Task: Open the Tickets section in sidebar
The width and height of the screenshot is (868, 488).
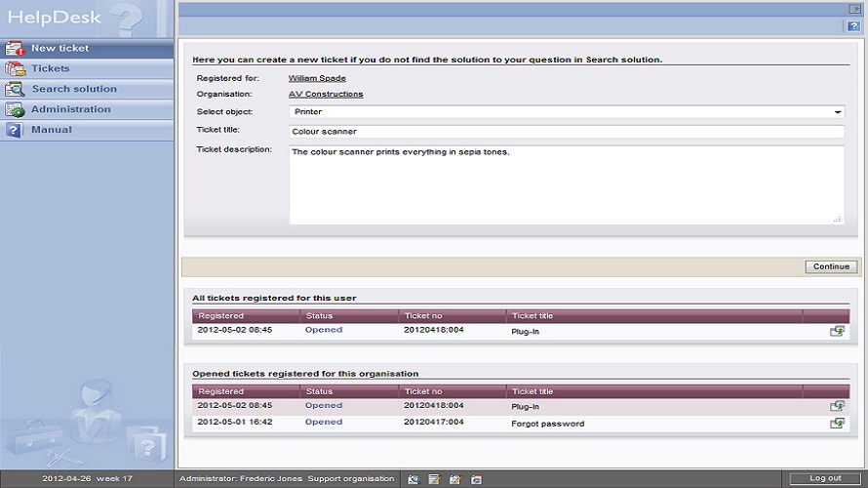Action: coord(87,68)
